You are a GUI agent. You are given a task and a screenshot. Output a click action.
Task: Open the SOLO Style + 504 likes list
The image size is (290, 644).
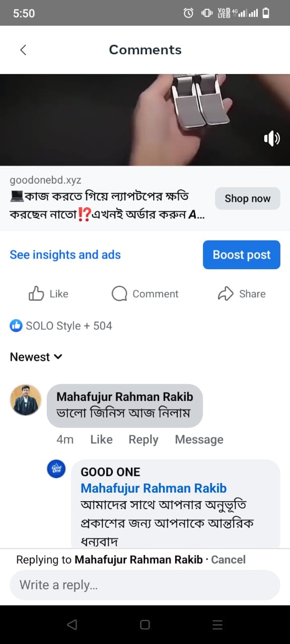[69, 326]
